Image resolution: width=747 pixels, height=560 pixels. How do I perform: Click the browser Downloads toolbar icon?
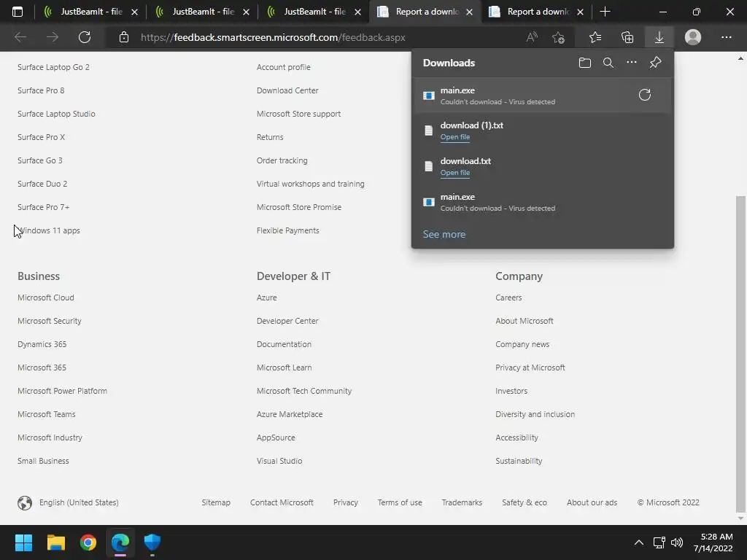pos(659,37)
